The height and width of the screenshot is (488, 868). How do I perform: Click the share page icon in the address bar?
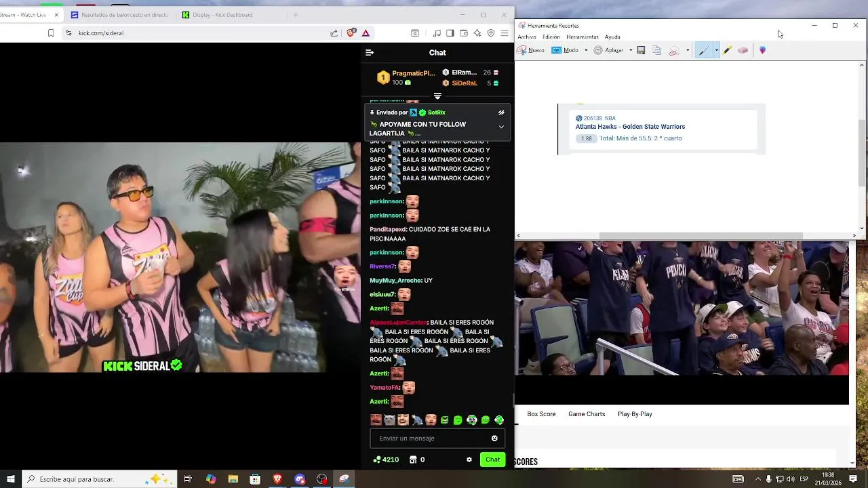pyautogui.click(x=334, y=33)
